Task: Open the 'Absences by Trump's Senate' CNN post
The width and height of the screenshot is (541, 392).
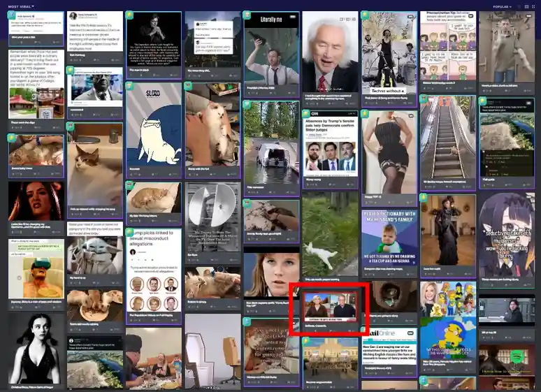Action: [x=330, y=150]
